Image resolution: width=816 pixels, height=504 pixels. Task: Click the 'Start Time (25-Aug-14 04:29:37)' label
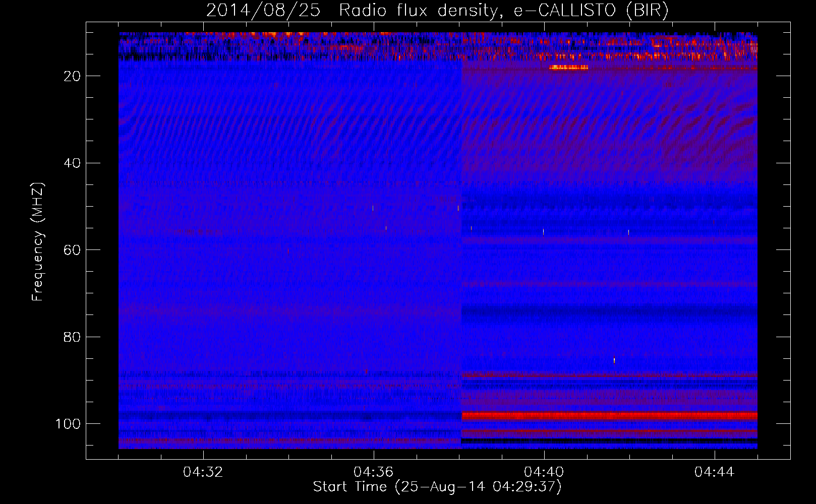[437, 487]
